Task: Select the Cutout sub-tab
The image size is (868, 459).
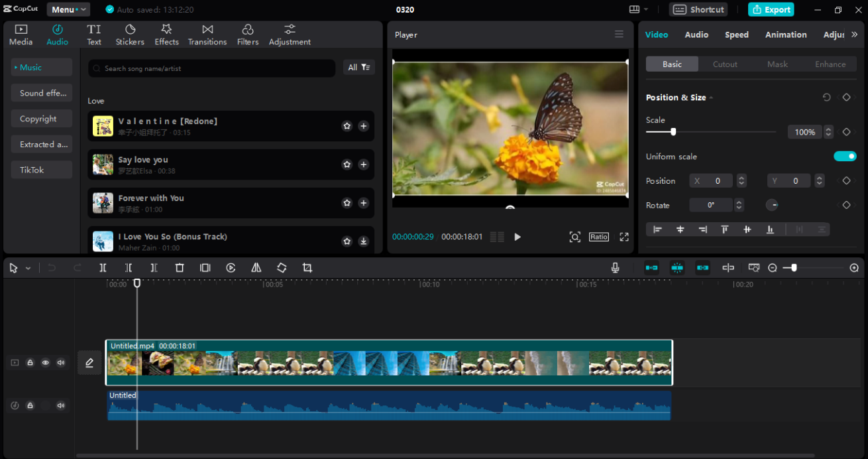Action: pyautogui.click(x=725, y=64)
